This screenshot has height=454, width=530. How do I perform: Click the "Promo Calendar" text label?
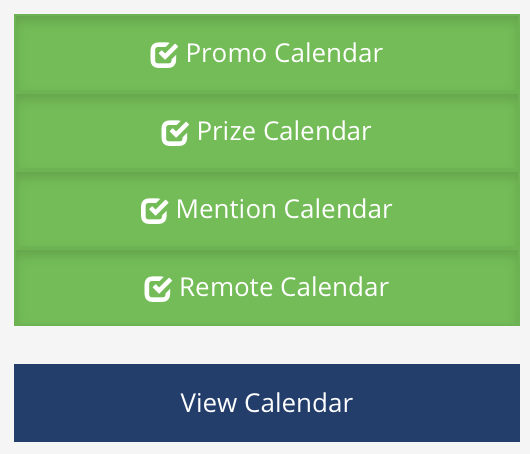(284, 53)
